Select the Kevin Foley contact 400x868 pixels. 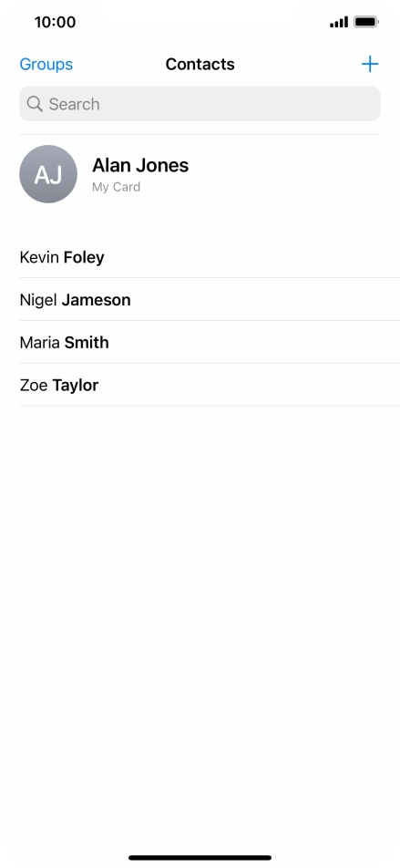[x=210, y=257]
